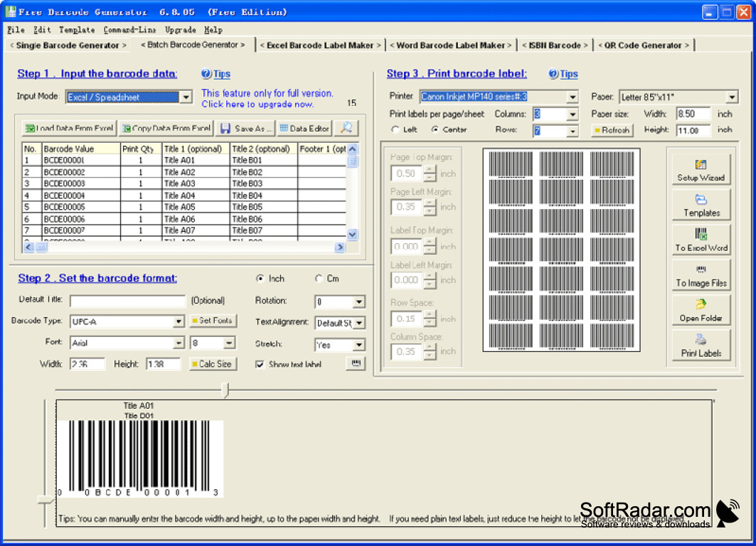Select the BCDE00003 barcode value cell

tap(82, 183)
